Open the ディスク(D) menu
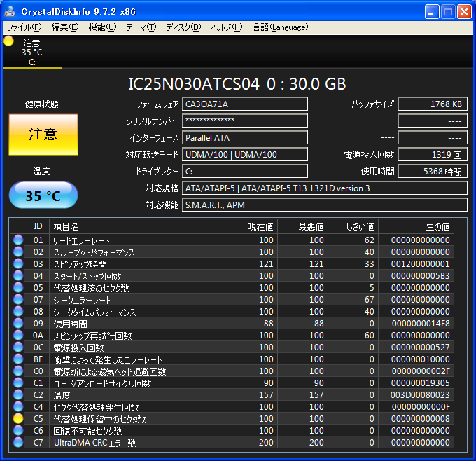Viewport: 476px width, 461px height. click(183, 27)
